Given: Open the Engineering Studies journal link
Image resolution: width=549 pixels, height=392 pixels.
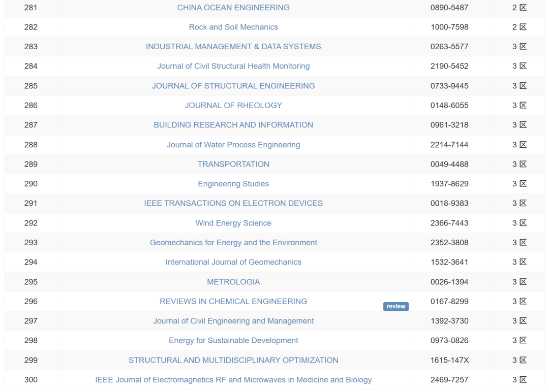Looking at the screenshot, I should [233, 184].
